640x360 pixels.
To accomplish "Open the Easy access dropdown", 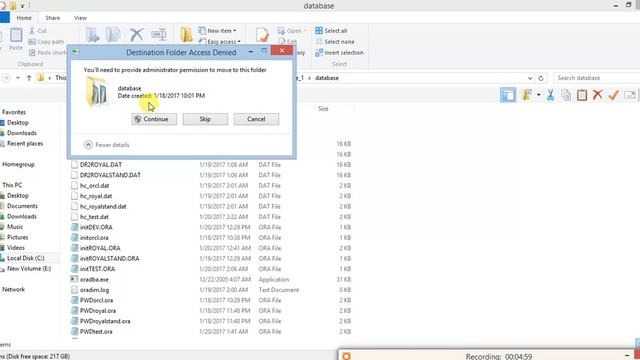I will pyautogui.click(x=220, y=42).
